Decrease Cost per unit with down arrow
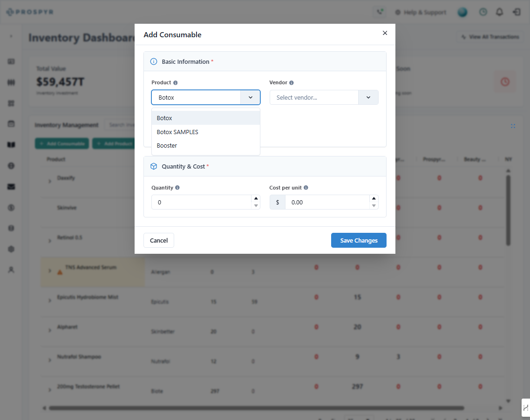 click(x=374, y=205)
